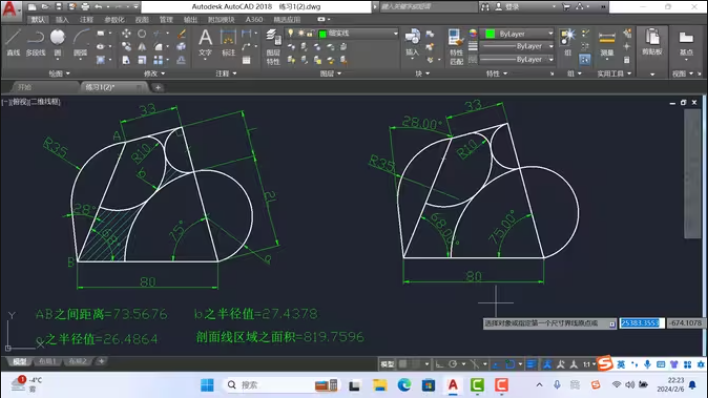Toggle the layer freeze sun icon

click(301, 33)
